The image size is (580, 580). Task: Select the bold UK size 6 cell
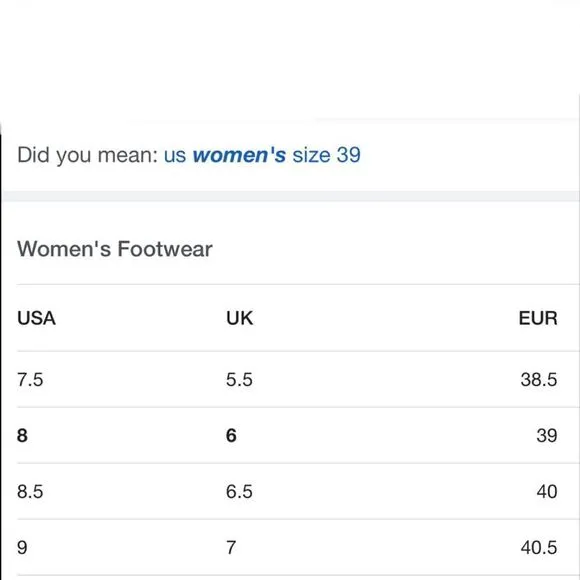pos(231,435)
